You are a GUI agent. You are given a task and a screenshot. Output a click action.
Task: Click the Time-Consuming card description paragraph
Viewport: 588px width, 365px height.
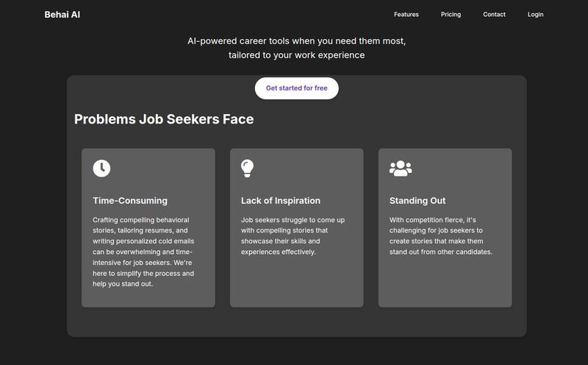(x=143, y=252)
